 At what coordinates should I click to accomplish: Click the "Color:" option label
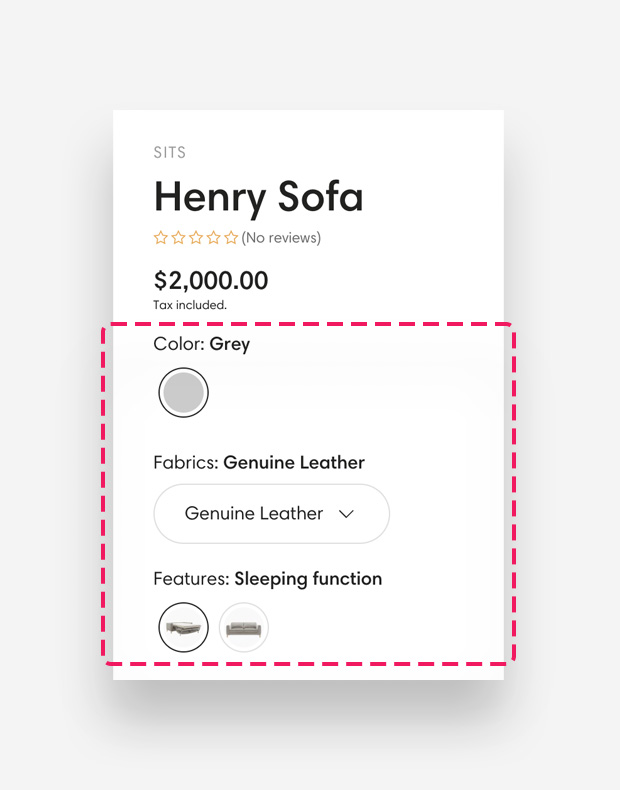coord(179,344)
